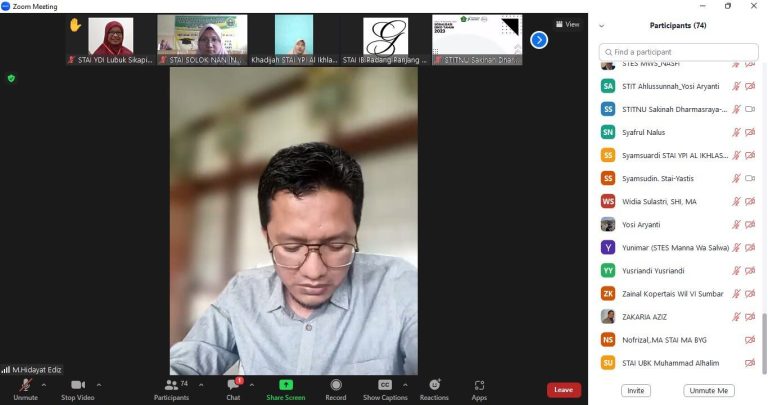The height and width of the screenshot is (405, 768).
Task: Click the M.Hidayat Ediz name label
Action: pyautogui.click(x=37, y=370)
